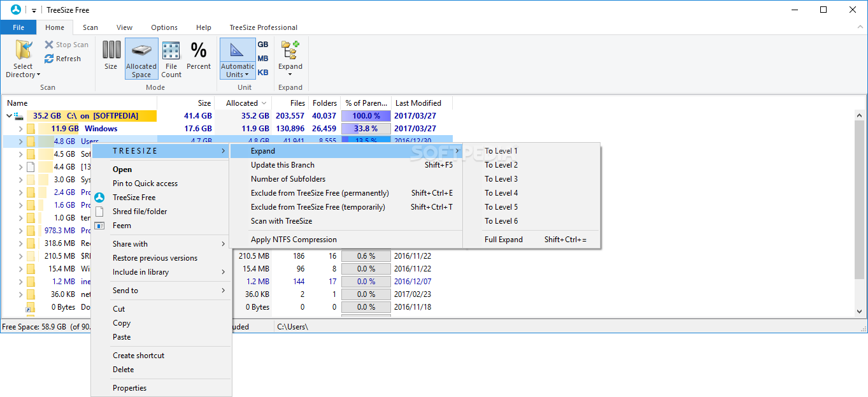This screenshot has height=397, width=868.
Task: Expand the 3.0 GB folder node
Action: [20, 180]
